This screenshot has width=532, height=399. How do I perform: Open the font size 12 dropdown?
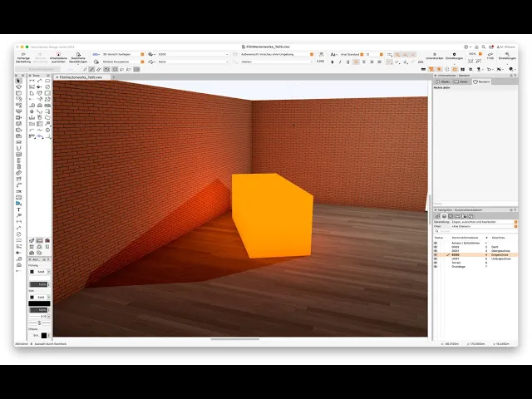click(374, 54)
